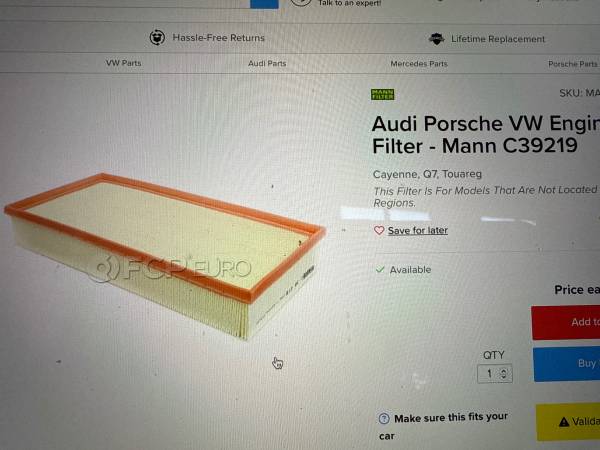Click the Hassle-Free Returns box icon

pyautogui.click(x=157, y=38)
